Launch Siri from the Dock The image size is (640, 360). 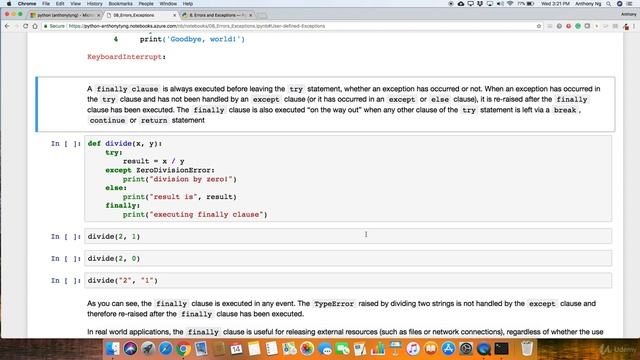(131, 349)
